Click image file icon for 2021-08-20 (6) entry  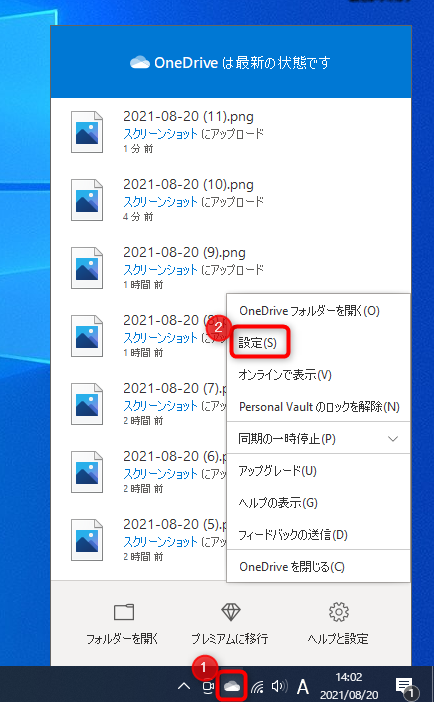tap(87, 472)
